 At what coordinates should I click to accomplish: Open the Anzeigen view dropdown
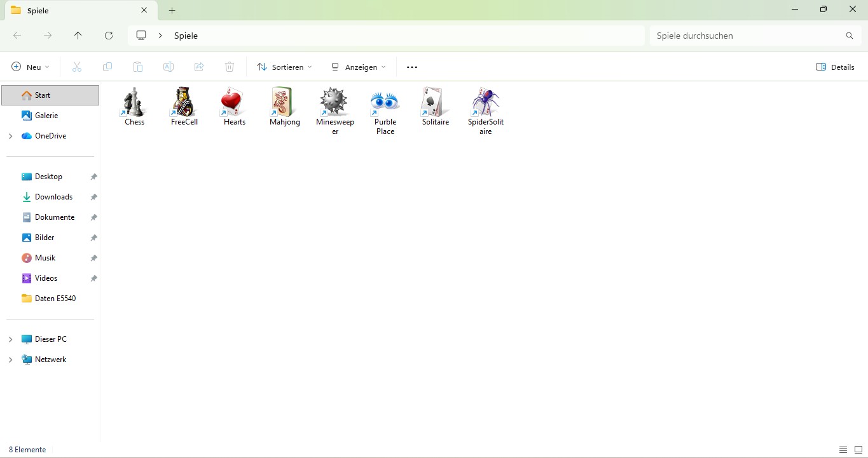click(x=358, y=67)
